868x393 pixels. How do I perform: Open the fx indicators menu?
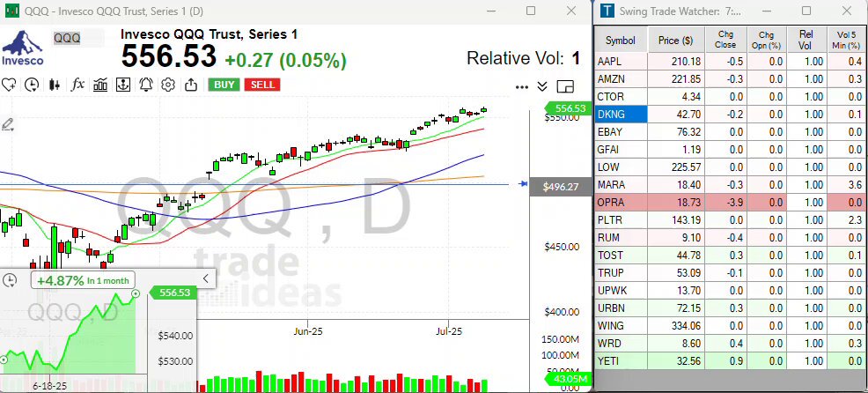coord(77,85)
